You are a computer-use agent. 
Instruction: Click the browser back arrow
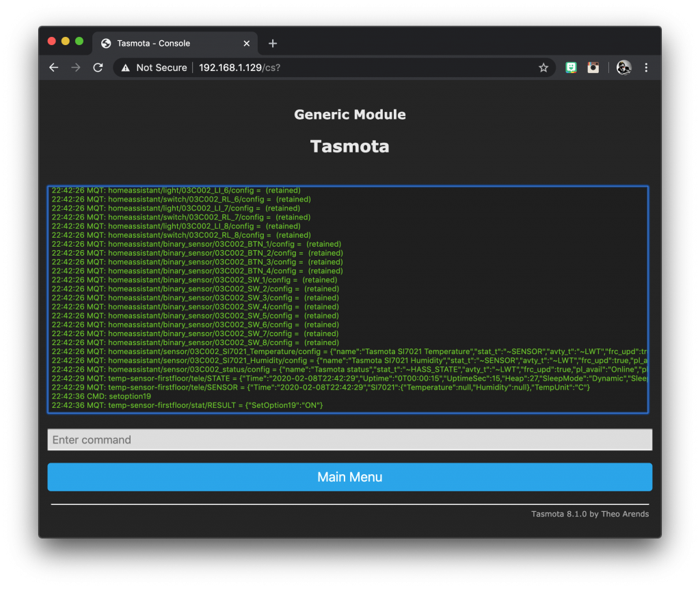tap(53, 68)
